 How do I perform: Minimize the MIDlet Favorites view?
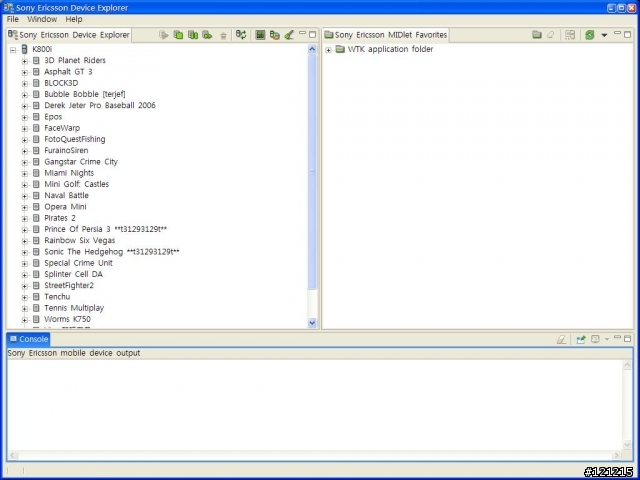point(618,34)
